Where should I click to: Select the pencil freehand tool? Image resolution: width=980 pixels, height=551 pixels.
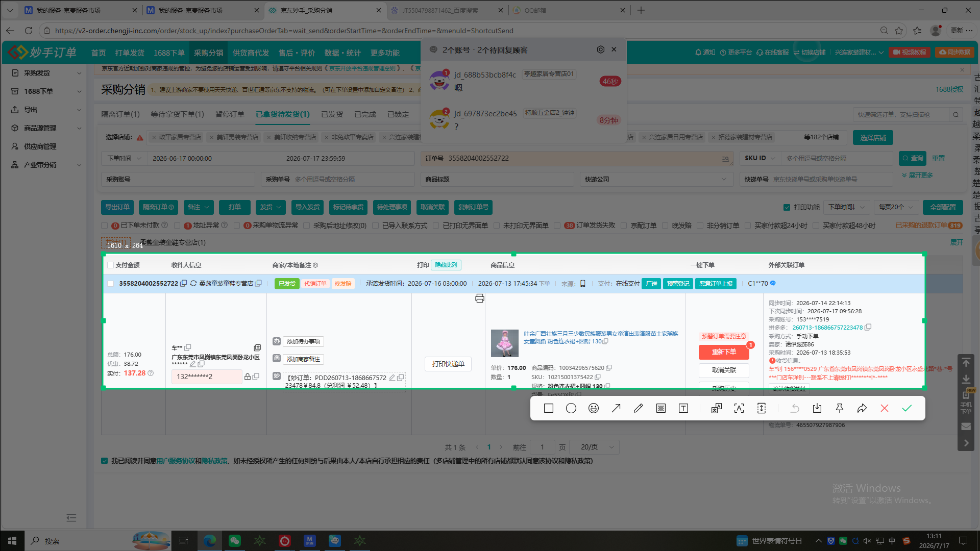click(x=639, y=408)
